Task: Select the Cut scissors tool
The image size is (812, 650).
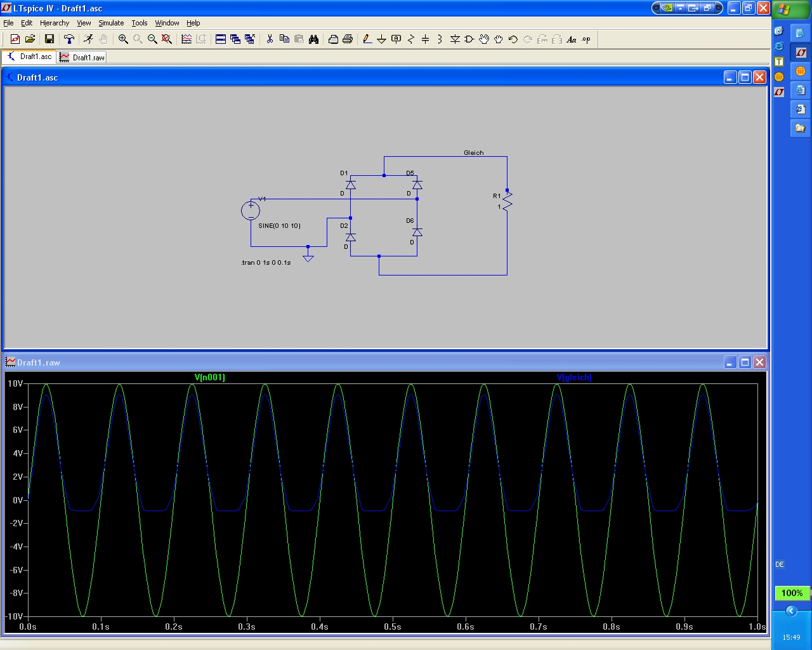Action: pos(270,39)
